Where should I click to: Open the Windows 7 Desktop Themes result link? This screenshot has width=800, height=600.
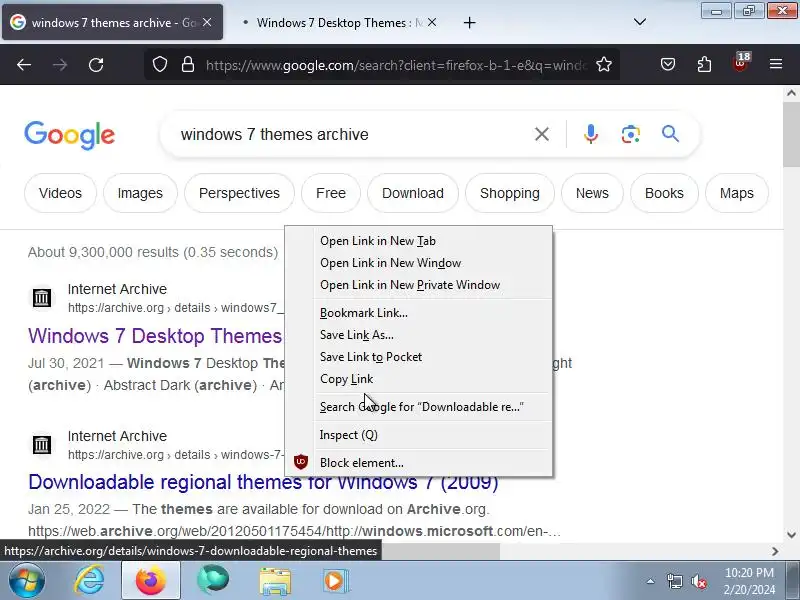click(x=155, y=336)
